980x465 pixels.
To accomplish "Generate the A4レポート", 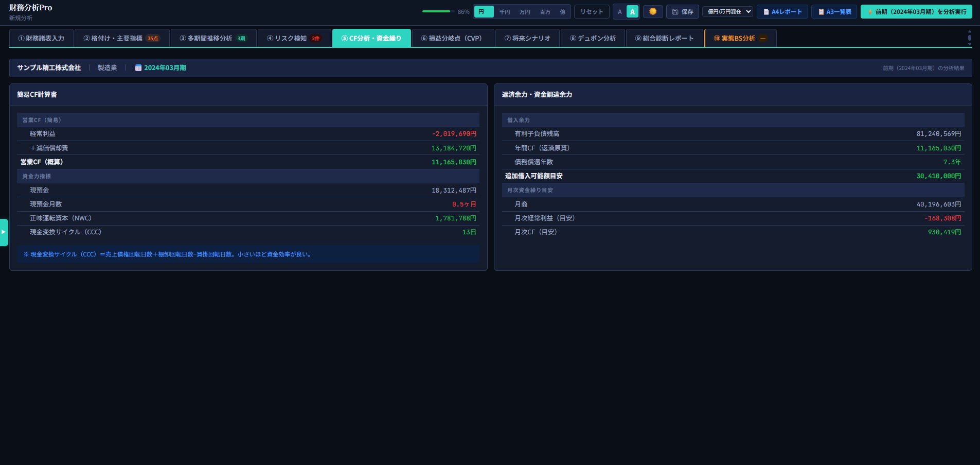I will click(x=782, y=12).
